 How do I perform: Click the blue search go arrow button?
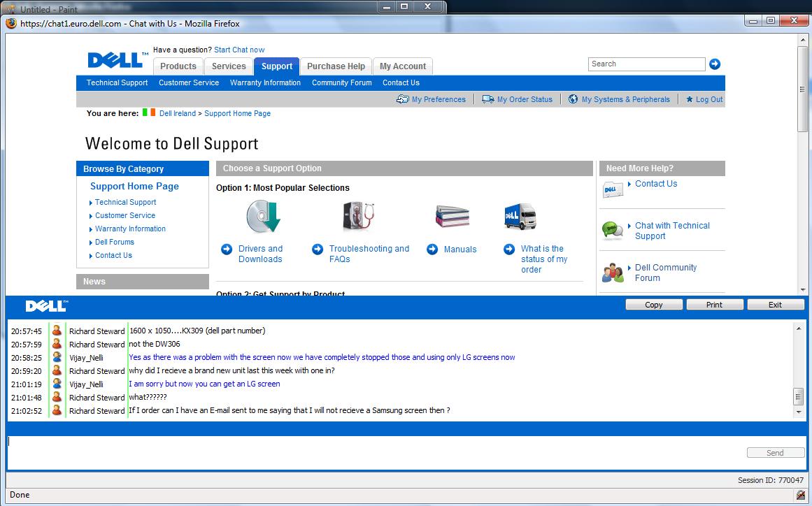click(x=715, y=64)
